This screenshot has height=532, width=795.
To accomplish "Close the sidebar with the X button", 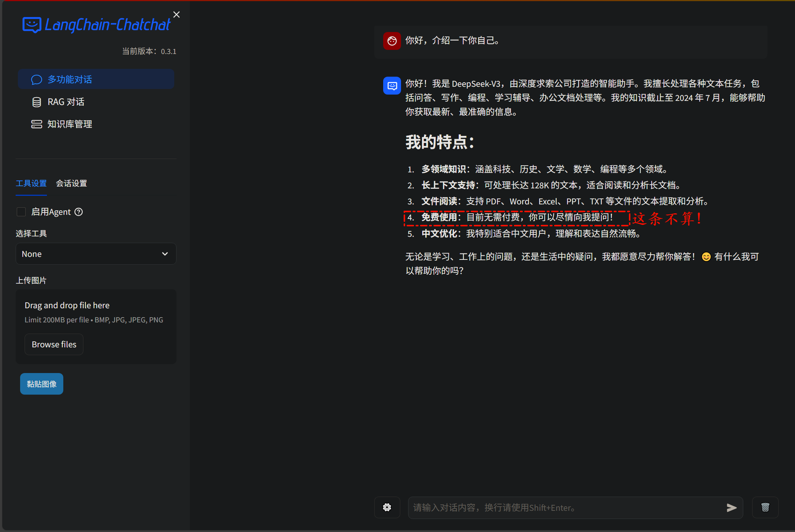I will tap(177, 15).
